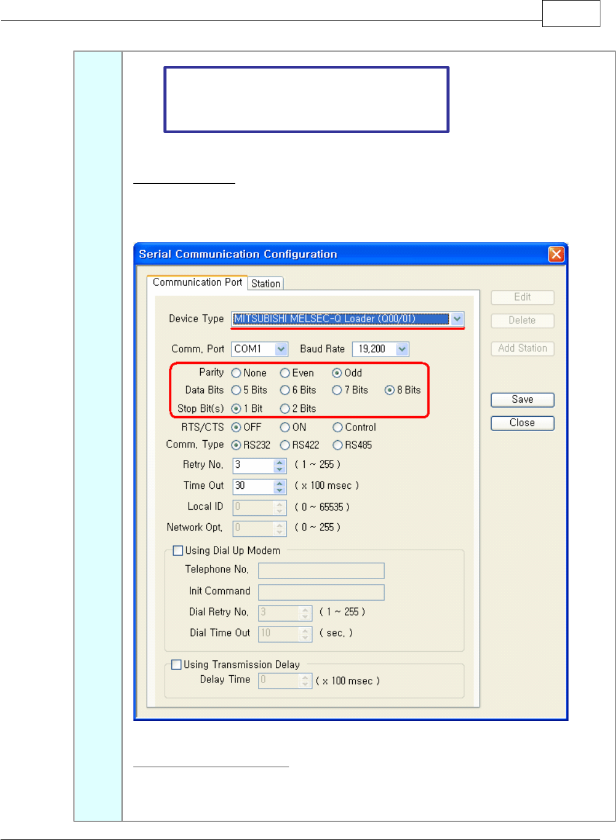Select the Communication Port tab
This screenshot has width=616, height=840.
[197, 282]
